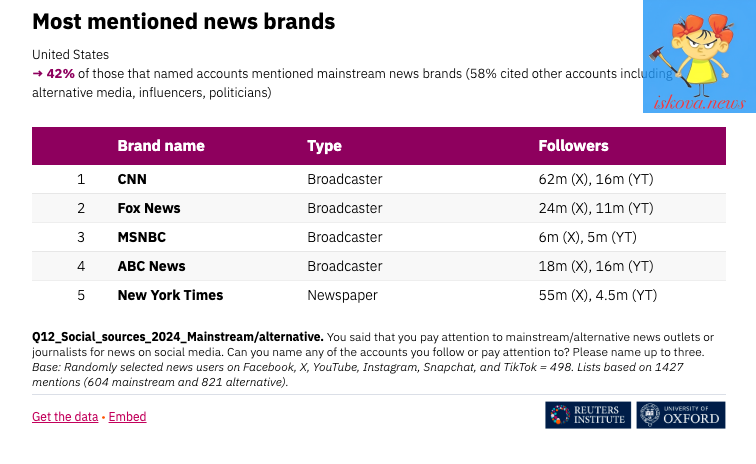Select the Type column header
The width and height of the screenshot is (756, 464).
tap(324, 146)
